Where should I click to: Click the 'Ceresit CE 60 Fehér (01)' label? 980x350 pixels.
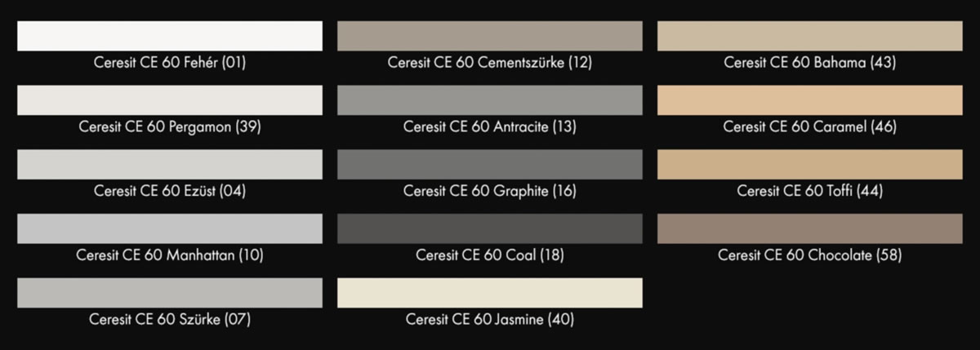click(x=170, y=63)
